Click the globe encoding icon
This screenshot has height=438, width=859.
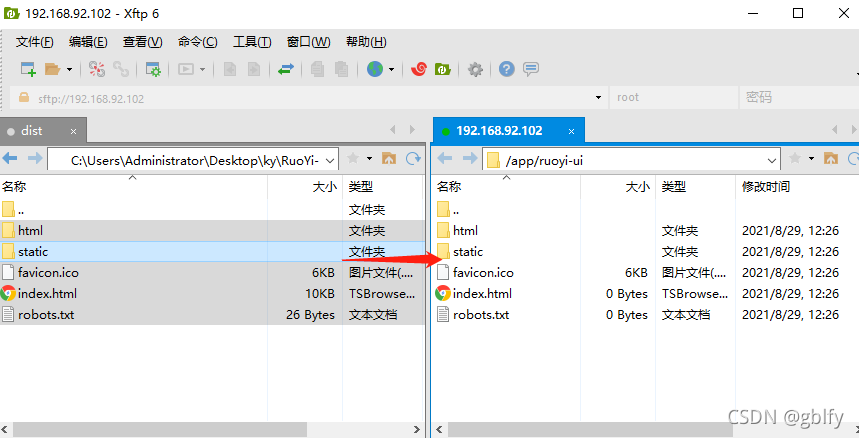[375, 69]
